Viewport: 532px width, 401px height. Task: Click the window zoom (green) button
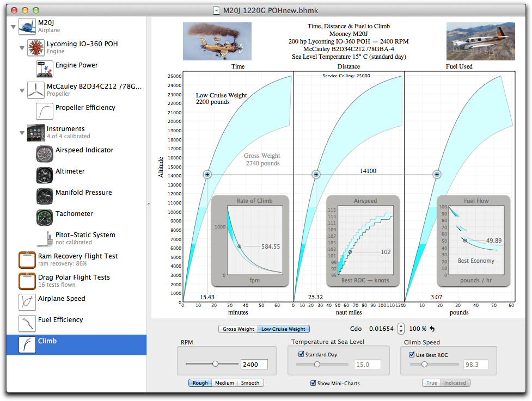[x=36, y=10]
